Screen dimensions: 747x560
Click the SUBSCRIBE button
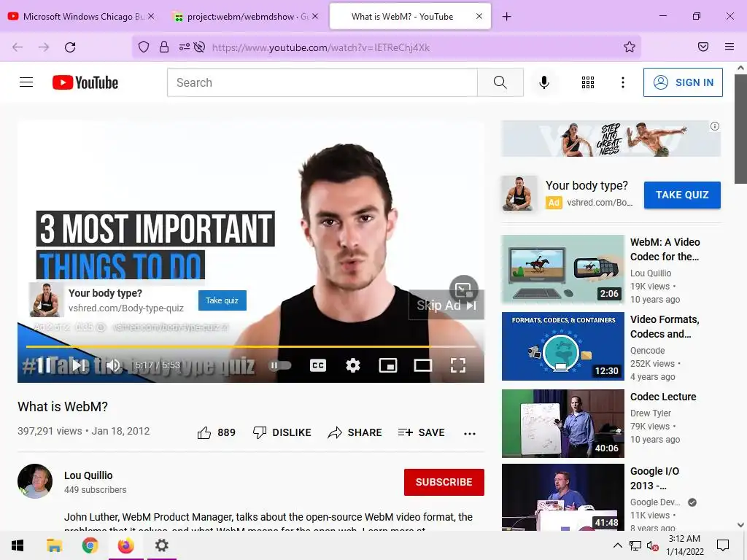tap(444, 482)
